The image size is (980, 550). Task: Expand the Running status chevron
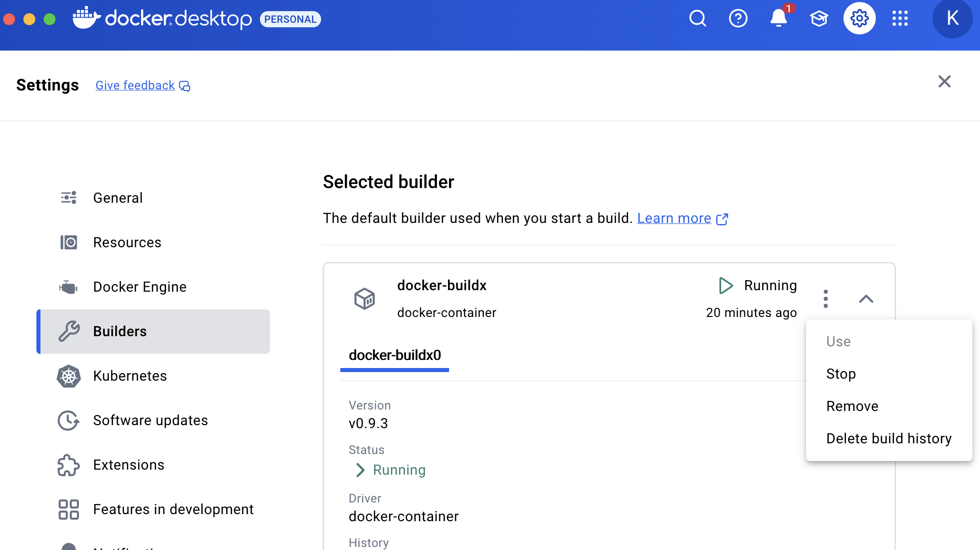[x=360, y=470]
